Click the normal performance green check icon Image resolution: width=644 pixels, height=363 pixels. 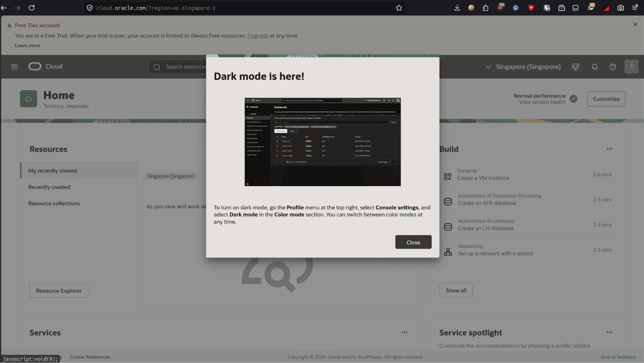pyautogui.click(x=573, y=99)
